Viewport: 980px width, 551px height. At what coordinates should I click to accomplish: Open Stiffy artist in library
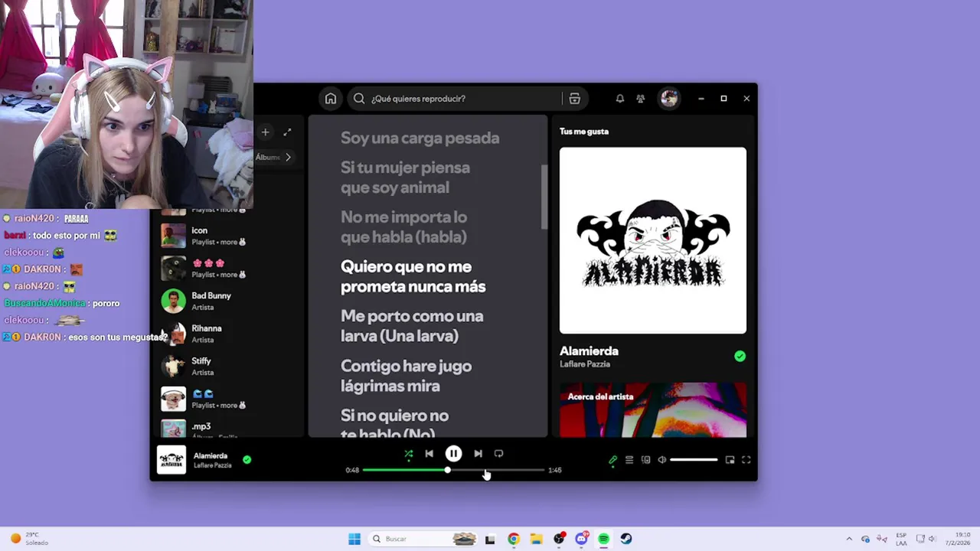click(x=230, y=367)
